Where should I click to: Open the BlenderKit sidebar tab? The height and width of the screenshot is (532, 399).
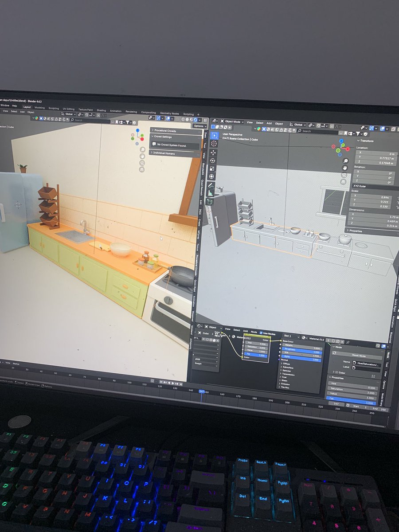(x=203, y=170)
